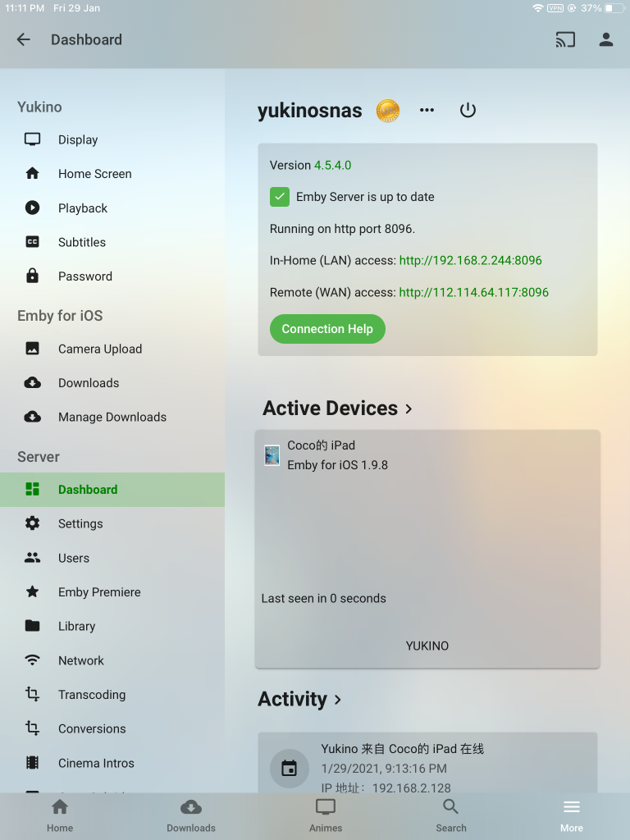Open the Remote WAN access link
The image size is (630, 840).
473,293
